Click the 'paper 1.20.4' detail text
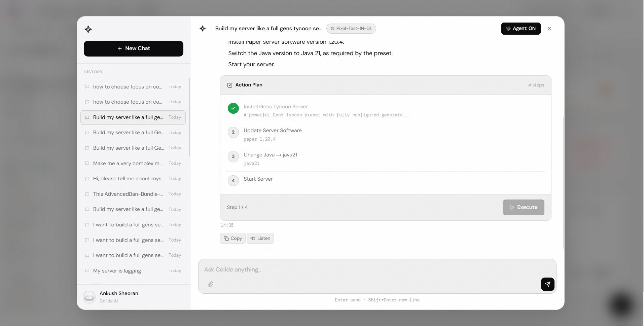 259,139
